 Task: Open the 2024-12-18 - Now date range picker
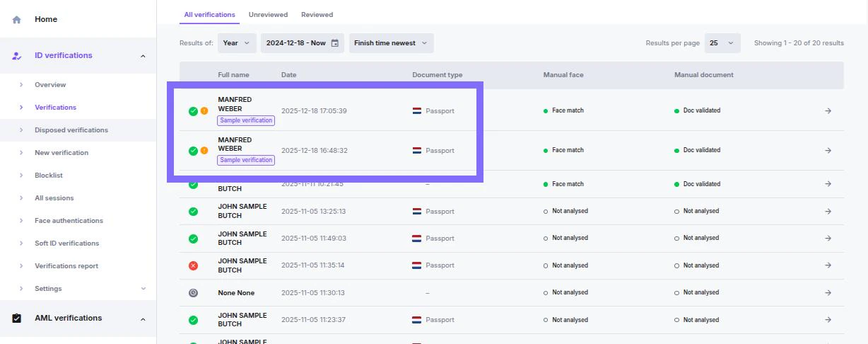[x=303, y=43]
